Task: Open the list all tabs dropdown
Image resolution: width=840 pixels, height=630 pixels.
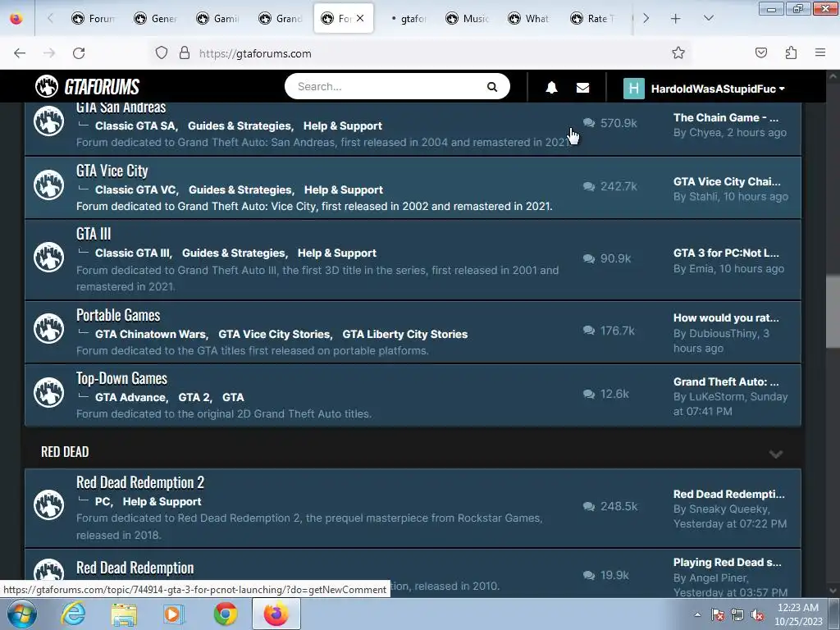Action: pyautogui.click(x=708, y=19)
